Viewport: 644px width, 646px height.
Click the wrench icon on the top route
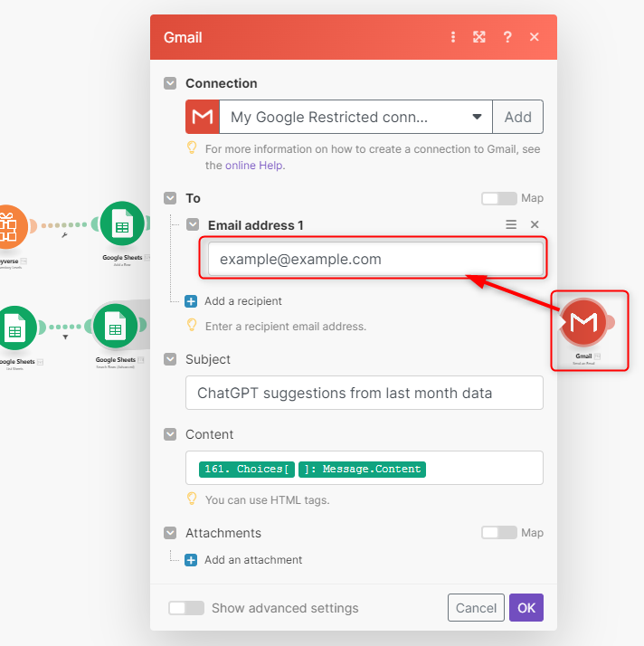(x=64, y=235)
